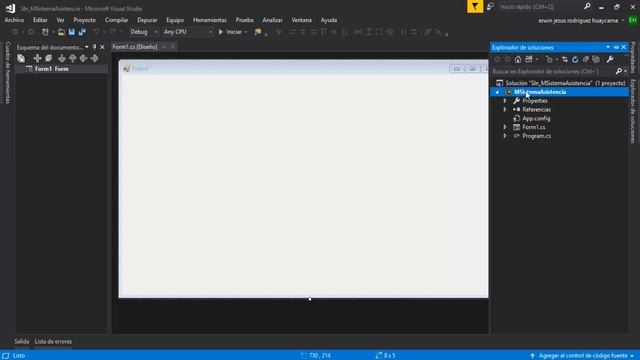The image size is (640, 360).
Task: Click the quick launch magnifier icon
Action: tap(587, 7)
